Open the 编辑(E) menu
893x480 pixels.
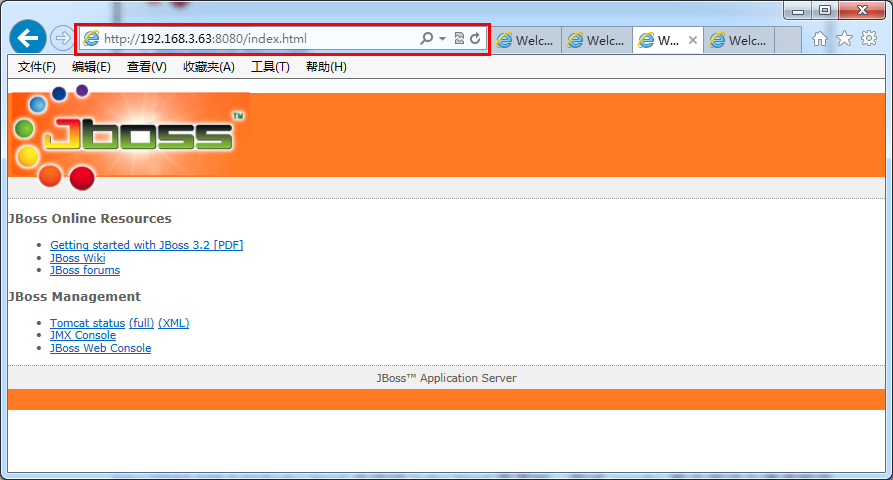click(91, 67)
